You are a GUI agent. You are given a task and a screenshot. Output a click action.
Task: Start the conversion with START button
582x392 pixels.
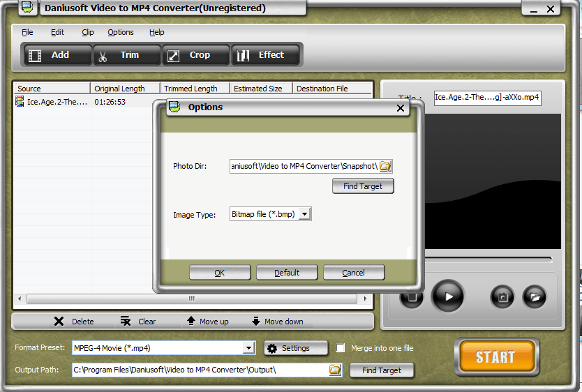(x=497, y=356)
